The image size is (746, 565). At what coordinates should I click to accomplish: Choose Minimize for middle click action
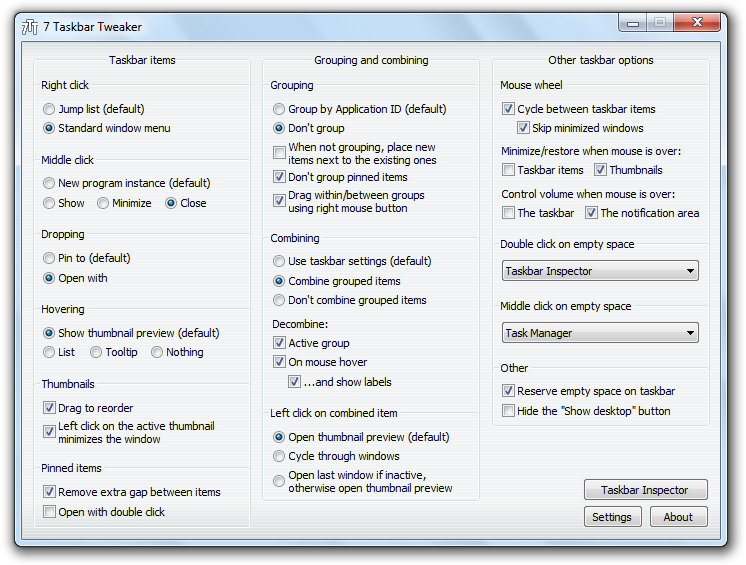pyautogui.click(x=104, y=203)
